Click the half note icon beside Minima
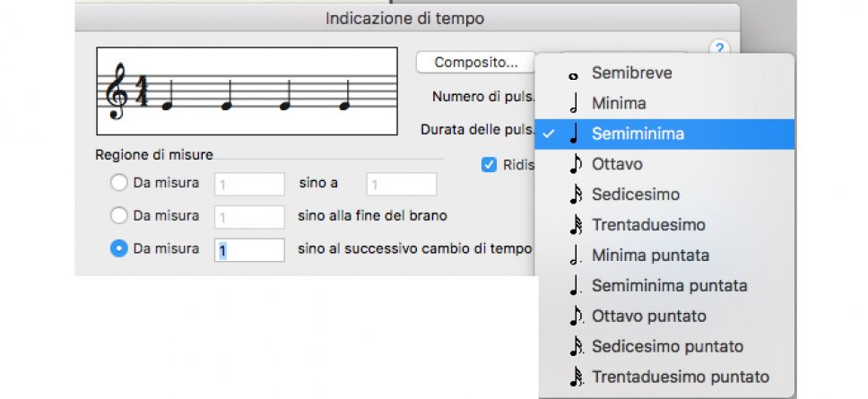The width and height of the screenshot is (868, 399). 574,104
